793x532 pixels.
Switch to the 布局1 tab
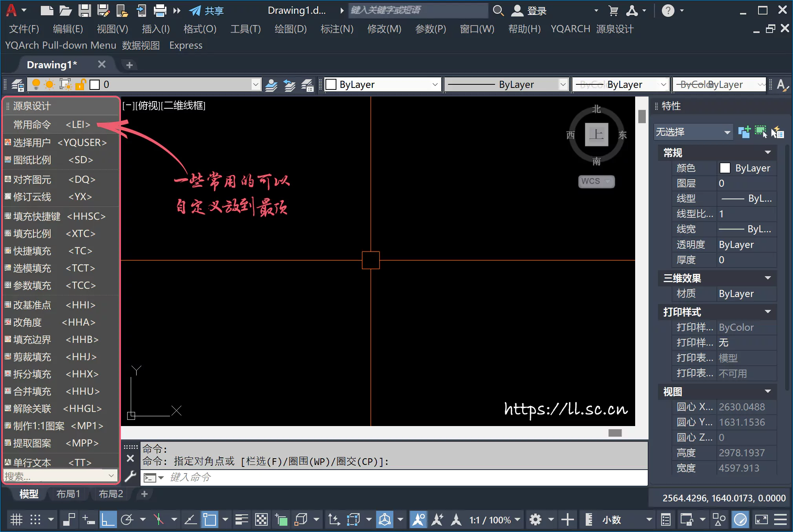tap(68, 494)
